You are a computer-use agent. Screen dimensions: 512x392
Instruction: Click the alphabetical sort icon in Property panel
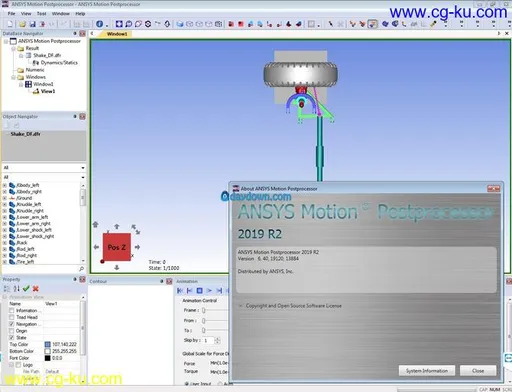tap(17, 289)
